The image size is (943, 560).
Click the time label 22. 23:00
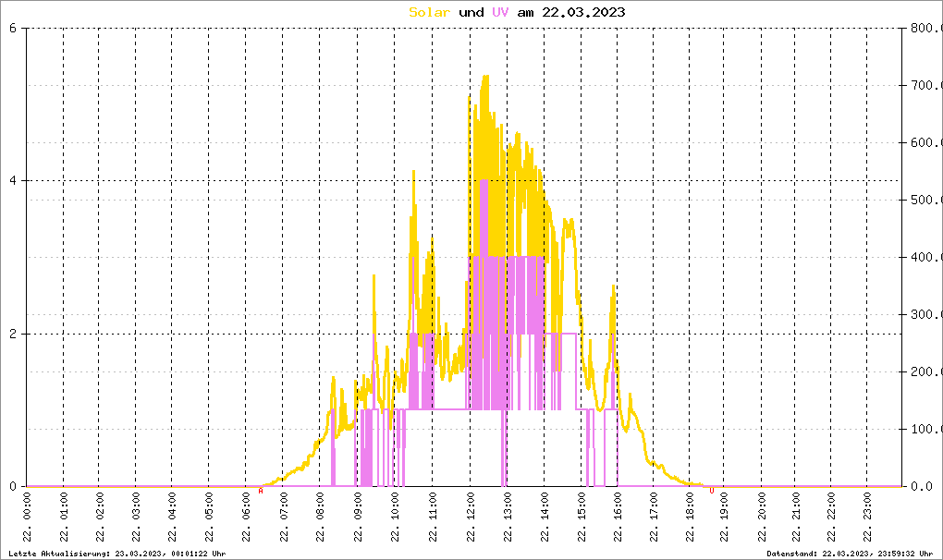point(866,517)
